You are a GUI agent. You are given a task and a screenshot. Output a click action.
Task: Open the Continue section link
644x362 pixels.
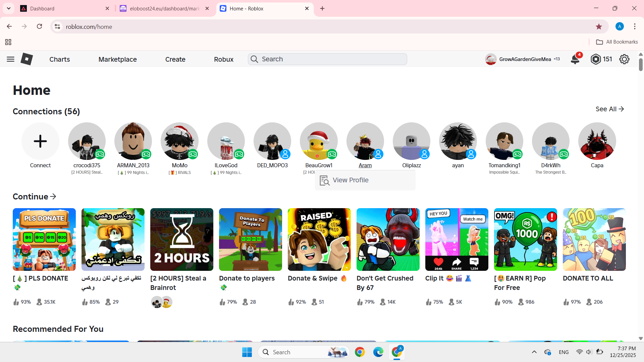pyautogui.click(x=34, y=197)
